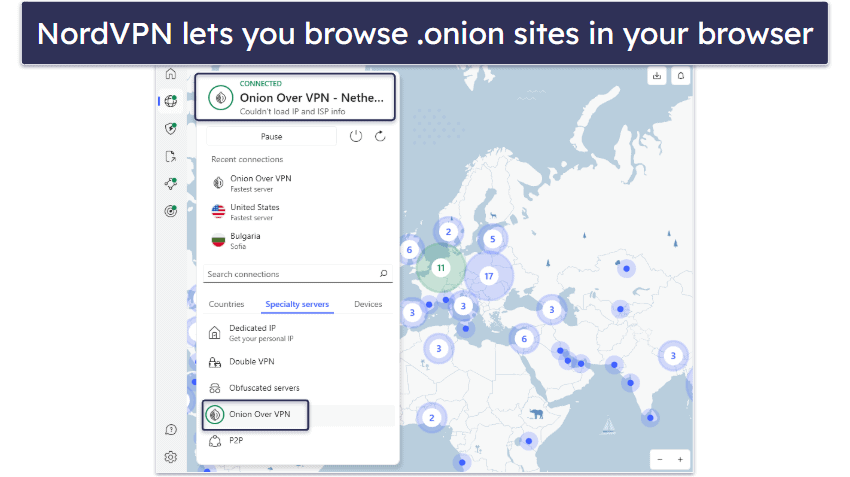Viewport: 850px width, 477px height.
Task: Click the United States flag icon
Action: [x=218, y=211]
